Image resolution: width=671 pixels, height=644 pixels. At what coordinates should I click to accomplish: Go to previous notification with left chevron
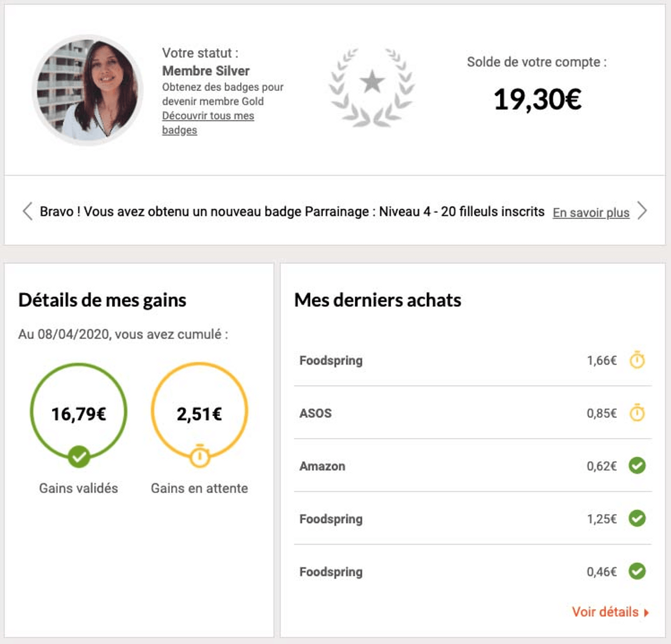[x=27, y=211]
